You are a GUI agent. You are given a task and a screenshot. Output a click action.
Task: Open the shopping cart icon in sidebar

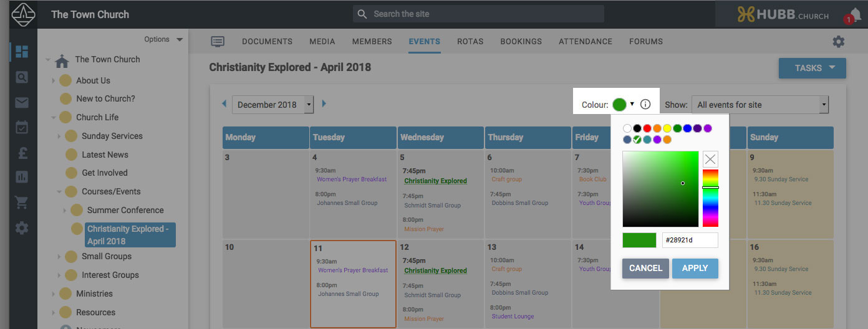21,203
